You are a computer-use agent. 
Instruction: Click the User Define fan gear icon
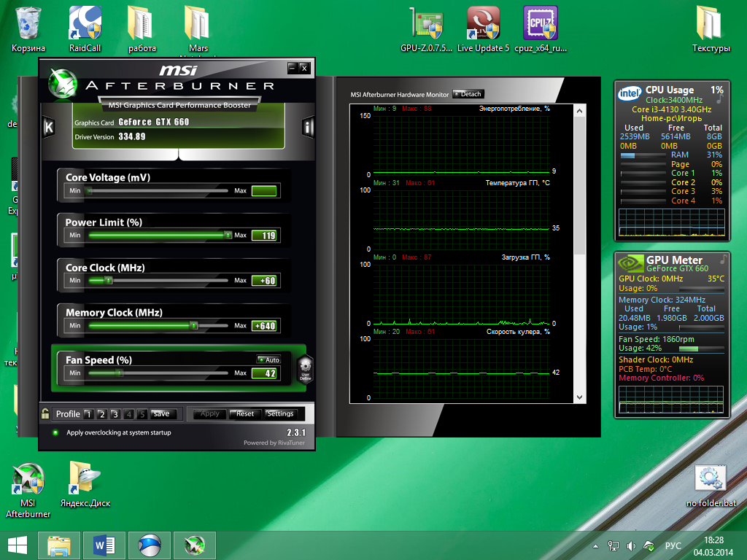[x=306, y=368]
